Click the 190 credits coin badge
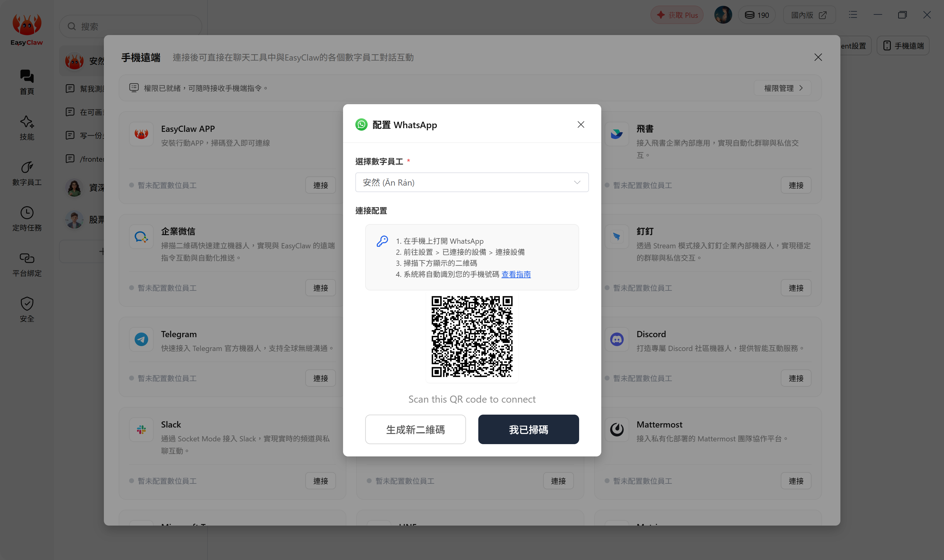The height and width of the screenshot is (560, 944). tap(756, 15)
